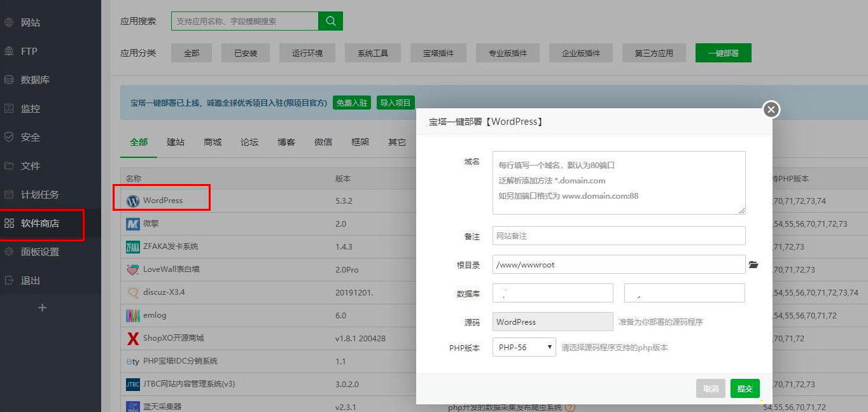Open FTP in the sidebar

(29, 51)
